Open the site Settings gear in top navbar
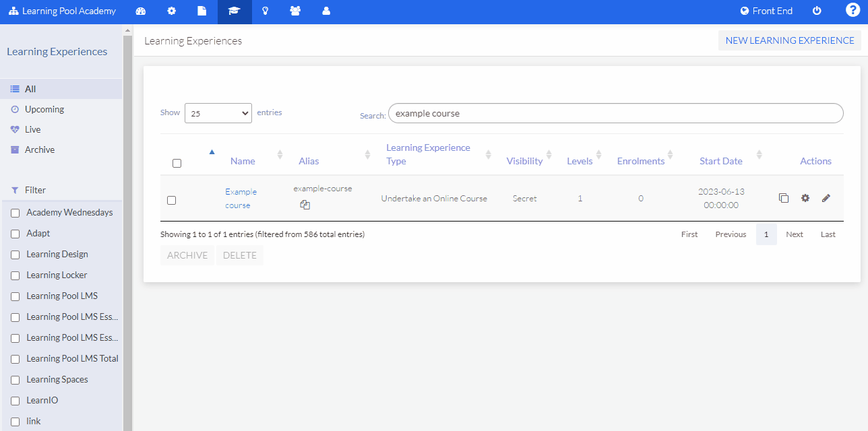 point(171,11)
